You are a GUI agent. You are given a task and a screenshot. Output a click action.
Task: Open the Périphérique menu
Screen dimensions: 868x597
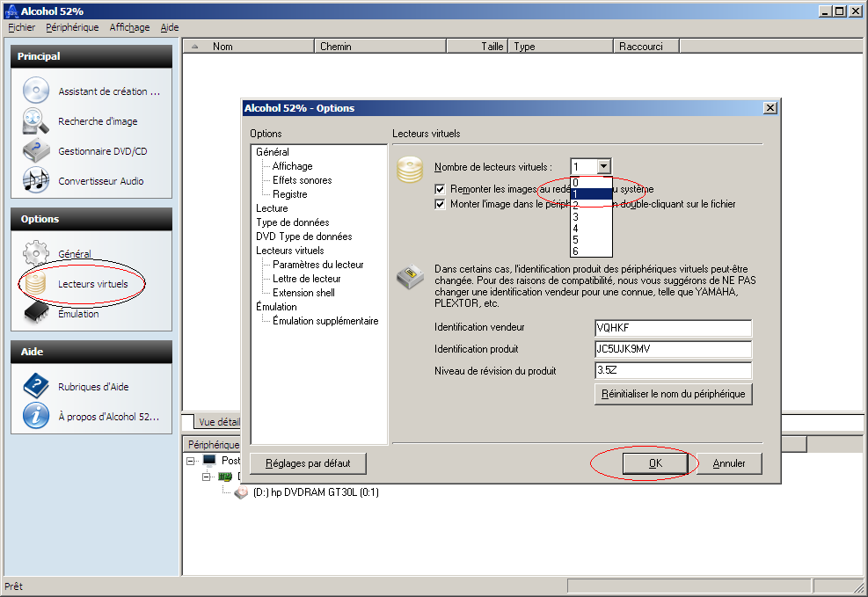pyautogui.click(x=72, y=27)
